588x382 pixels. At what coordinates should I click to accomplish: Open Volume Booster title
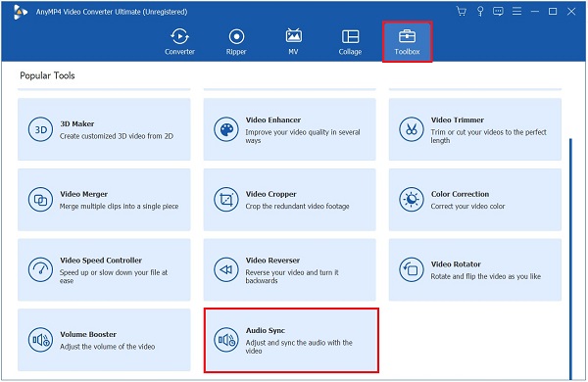pyautogui.click(x=88, y=334)
